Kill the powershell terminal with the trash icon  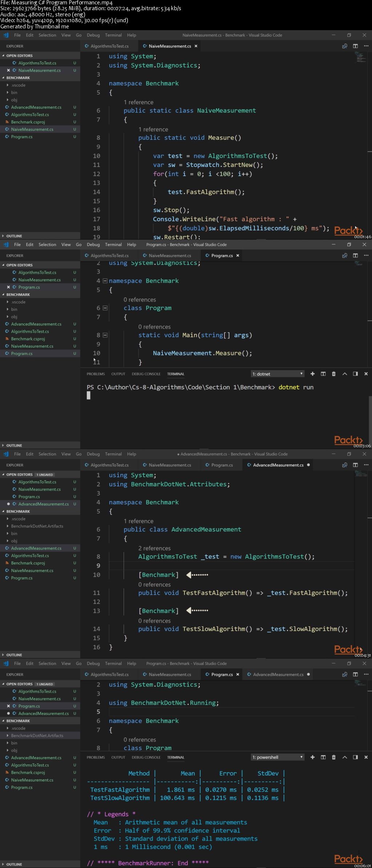coord(333,757)
